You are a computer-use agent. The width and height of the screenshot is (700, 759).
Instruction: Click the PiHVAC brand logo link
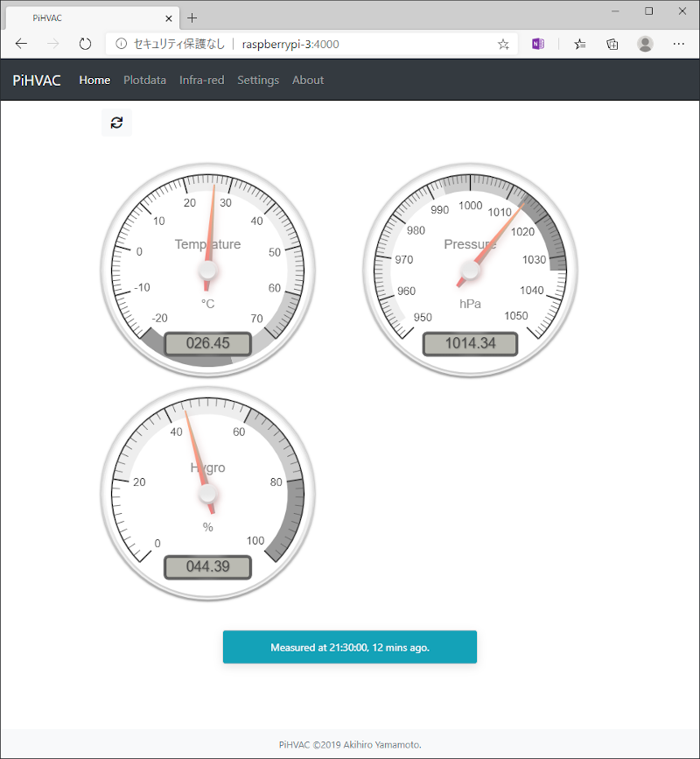[x=37, y=80]
